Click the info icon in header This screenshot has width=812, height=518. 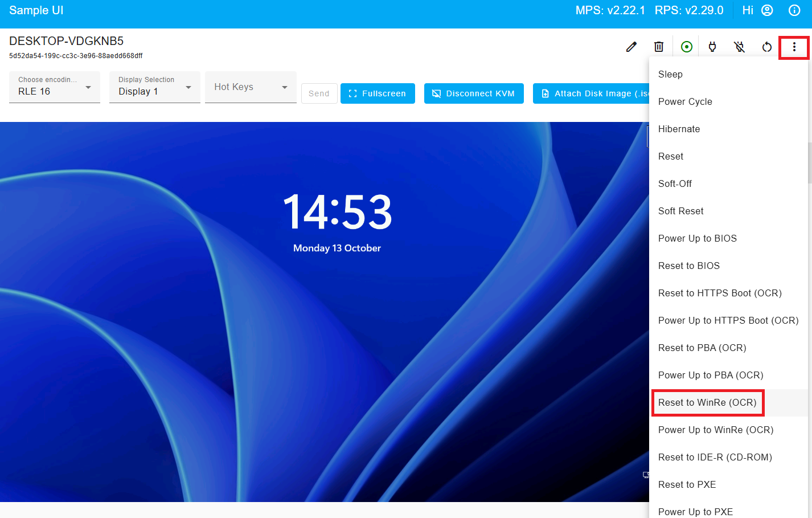pyautogui.click(x=794, y=10)
